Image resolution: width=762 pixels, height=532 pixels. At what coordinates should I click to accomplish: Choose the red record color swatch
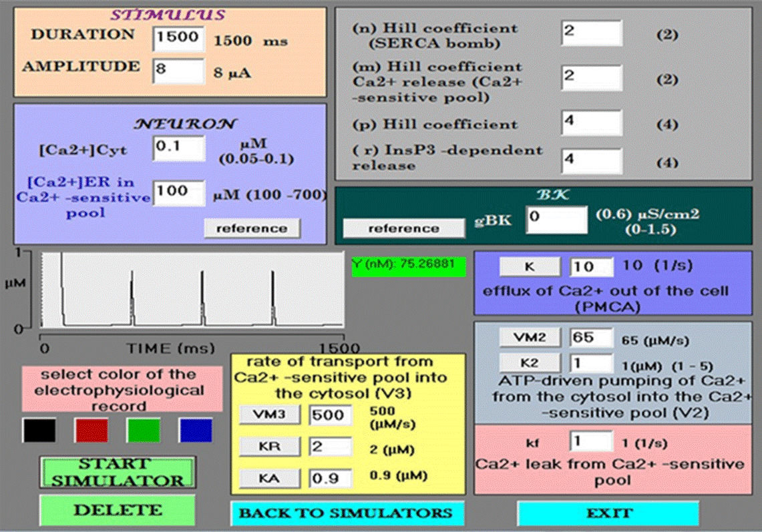tap(91, 430)
